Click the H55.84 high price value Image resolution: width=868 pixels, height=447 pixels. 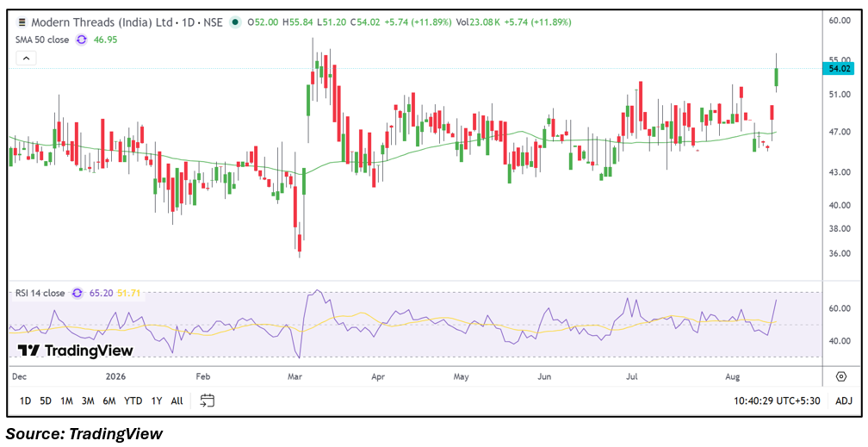(x=298, y=22)
